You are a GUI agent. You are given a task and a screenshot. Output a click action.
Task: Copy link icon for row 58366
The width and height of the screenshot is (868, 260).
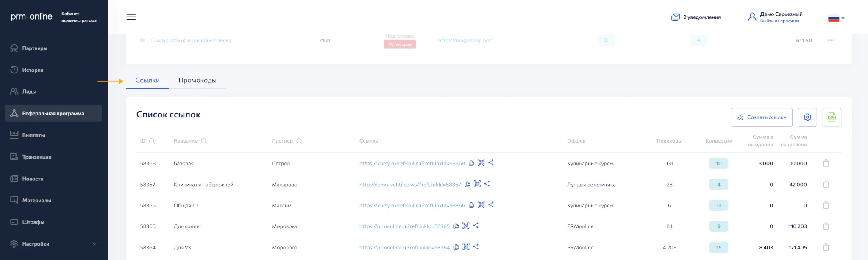pos(471,205)
